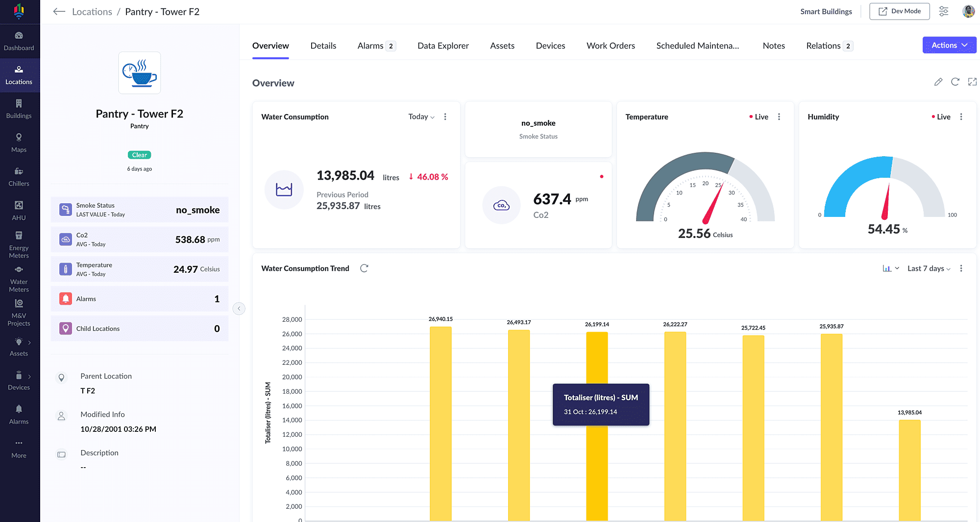The width and height of the screenshot is (980, 522).
Task: Collapse the left details panel
Action: click(x=239, y=308)
